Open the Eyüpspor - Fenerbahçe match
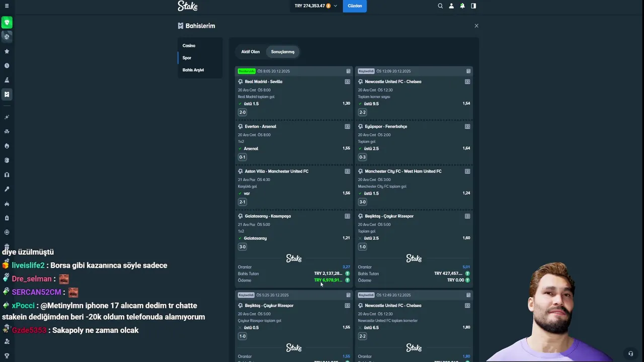The image size is (644, 362). point(386,127)
